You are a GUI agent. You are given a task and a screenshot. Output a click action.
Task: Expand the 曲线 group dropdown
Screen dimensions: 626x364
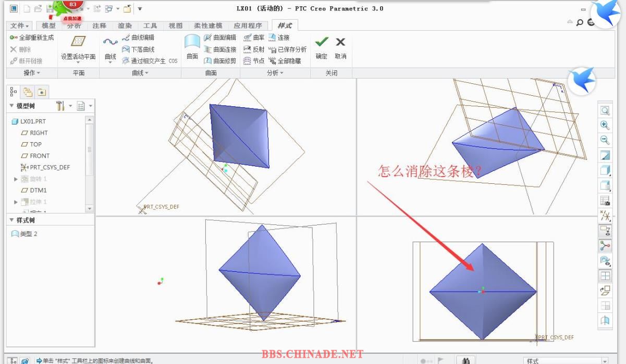click(x=140, y=73)
